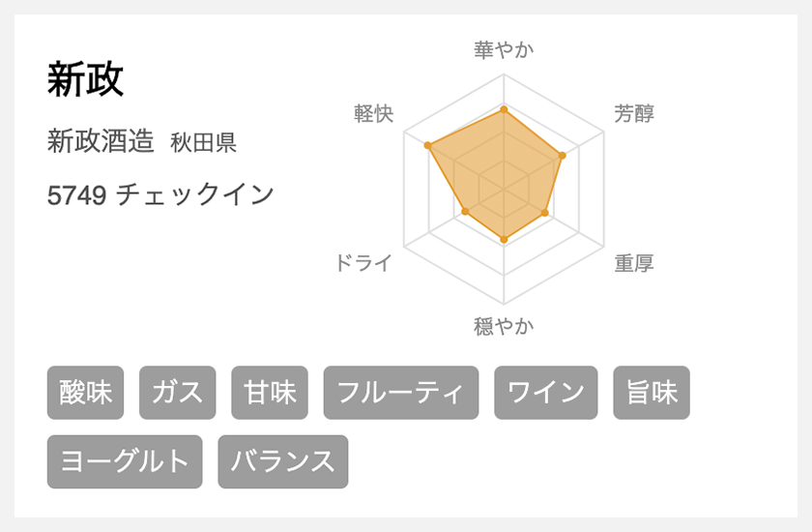Open the ヨーグルト tag

tap(125, 461)
